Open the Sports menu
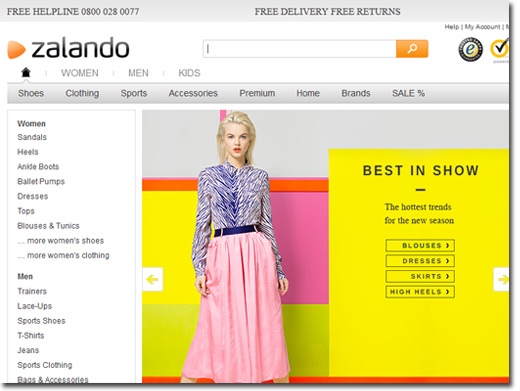 [x=134, y=93]
